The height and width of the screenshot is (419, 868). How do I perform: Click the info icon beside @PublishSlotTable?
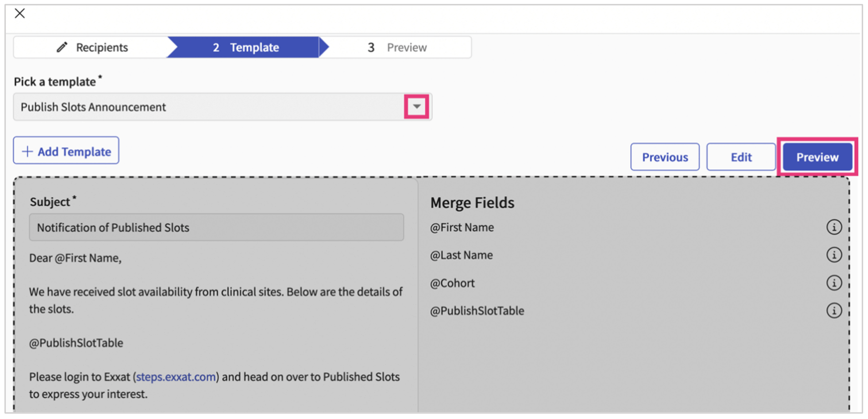pyautogui.click(x=834, y=311)
